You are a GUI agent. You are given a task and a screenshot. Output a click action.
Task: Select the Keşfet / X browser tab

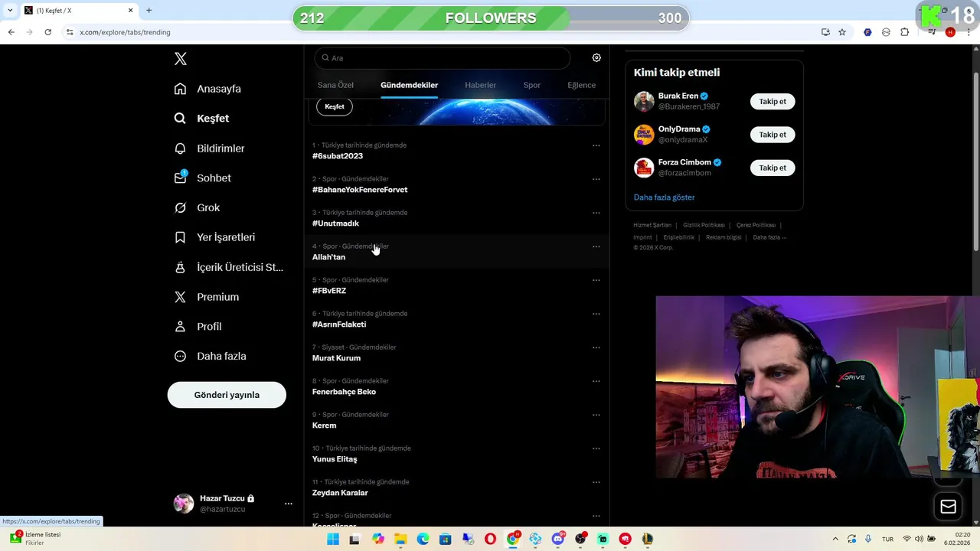point(78,11)
